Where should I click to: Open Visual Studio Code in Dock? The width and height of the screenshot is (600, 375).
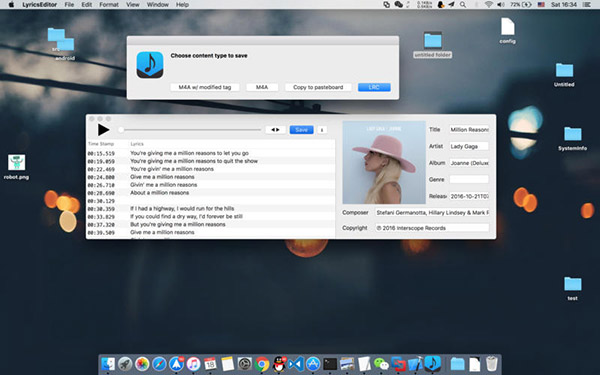click(296, 364)
